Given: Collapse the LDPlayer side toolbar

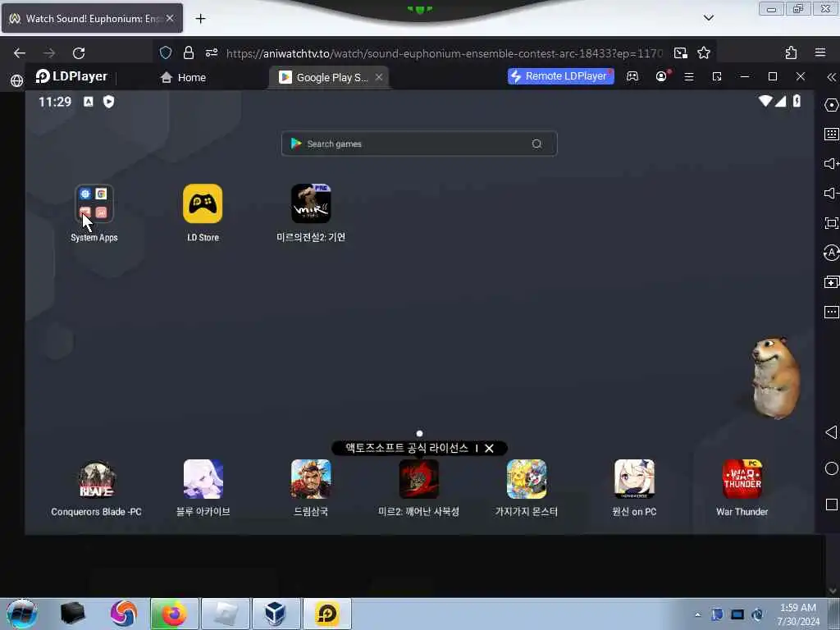Looking at the screenshot, I should (x=832, y=77).
